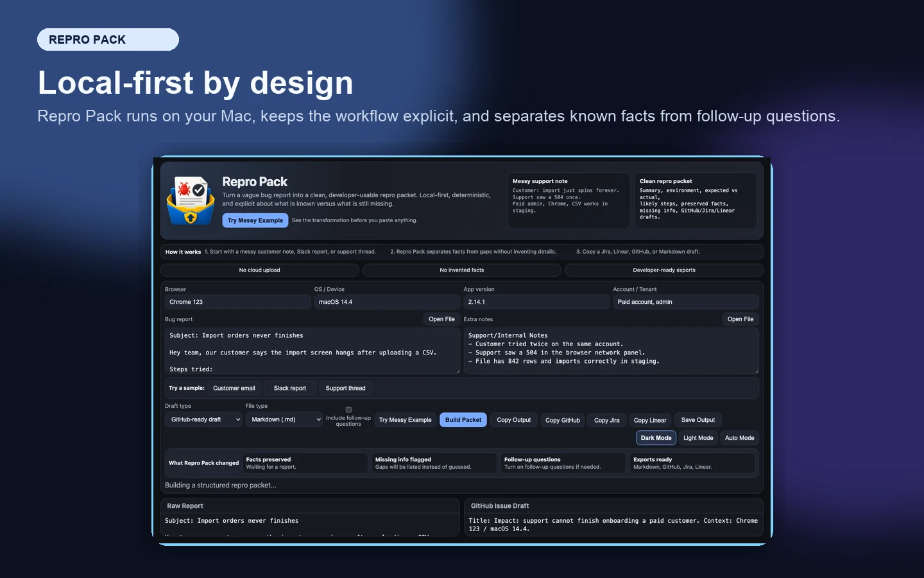
Task: Click Copy GitHub button
Action: pyautogui.click(x=563, y=420)
